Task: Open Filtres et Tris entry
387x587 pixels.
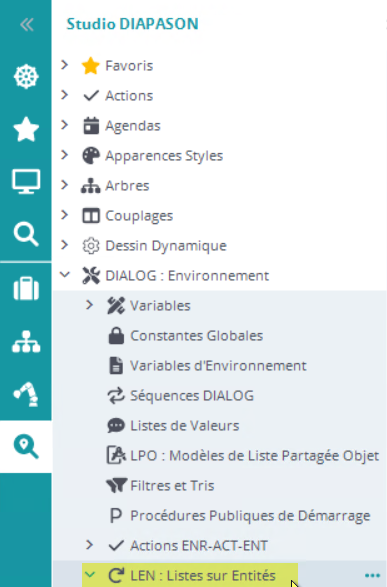Action: click(172, 486)
